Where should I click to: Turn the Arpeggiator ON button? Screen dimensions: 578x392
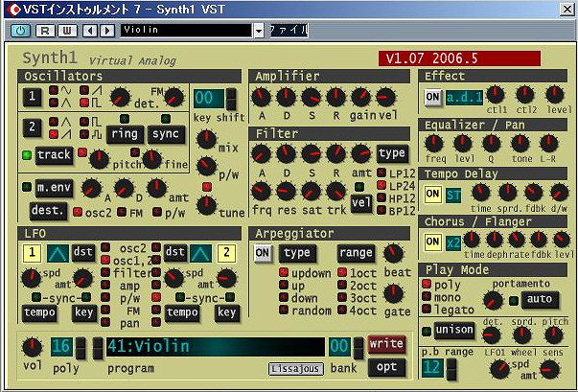263,253
